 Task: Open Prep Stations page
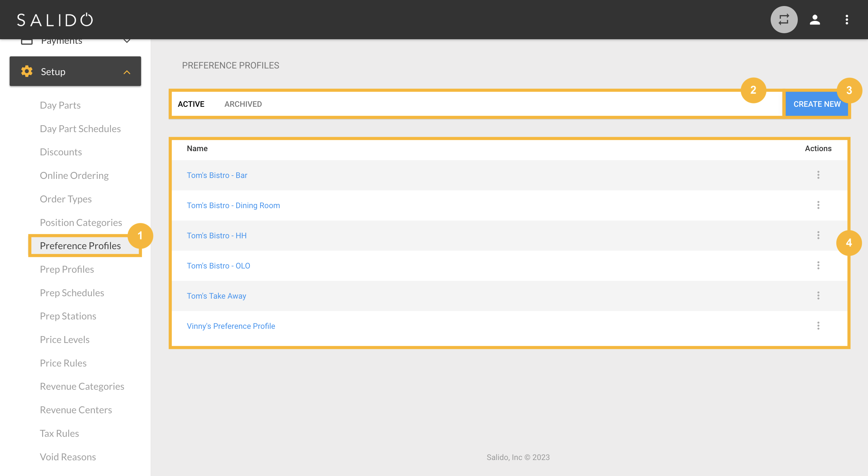click(x=68, y=316)
